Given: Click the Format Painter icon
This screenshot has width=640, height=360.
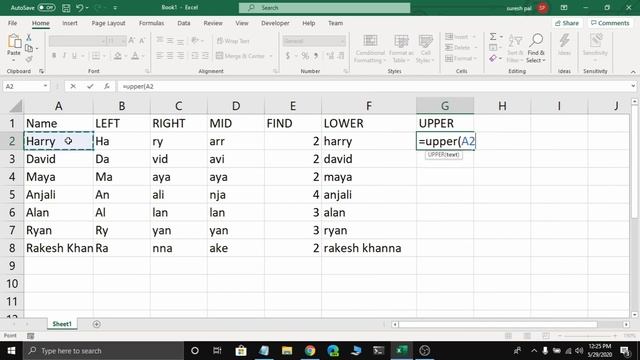Looking at the screenshot, I should (29, 60).
